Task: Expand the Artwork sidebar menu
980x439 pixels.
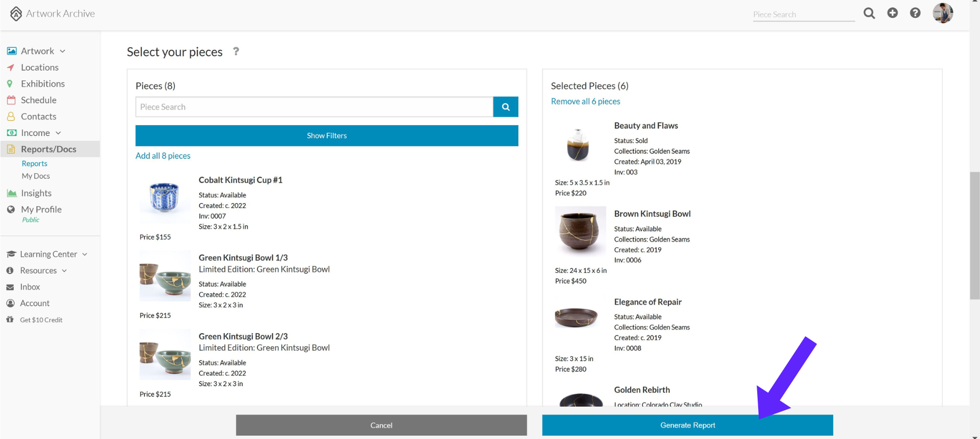Action: (62, 51)
